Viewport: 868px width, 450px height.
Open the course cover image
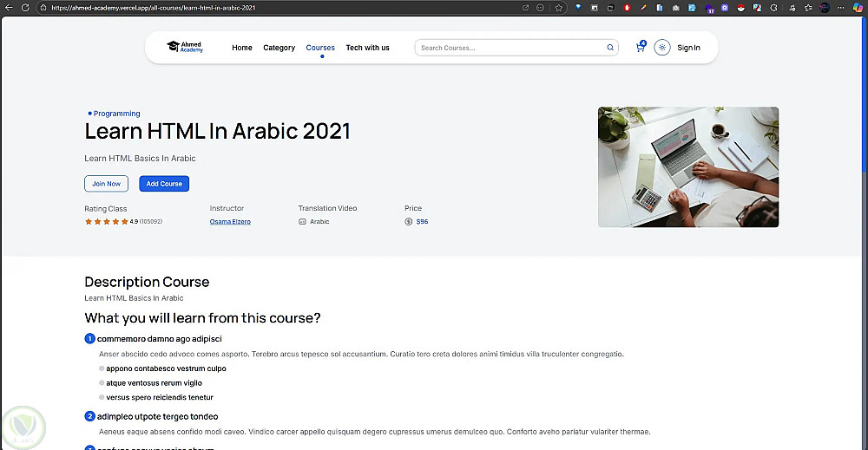[688, 167]
